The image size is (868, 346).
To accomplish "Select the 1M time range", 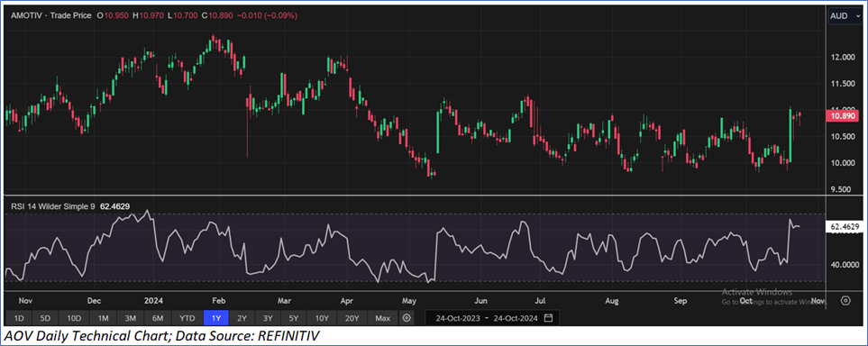I will (103, 318).
